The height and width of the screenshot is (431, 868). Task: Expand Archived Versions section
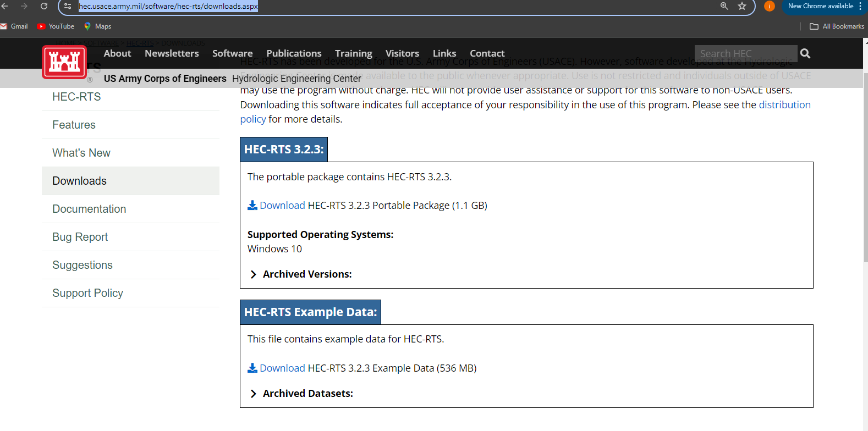(x=301, y=274)
